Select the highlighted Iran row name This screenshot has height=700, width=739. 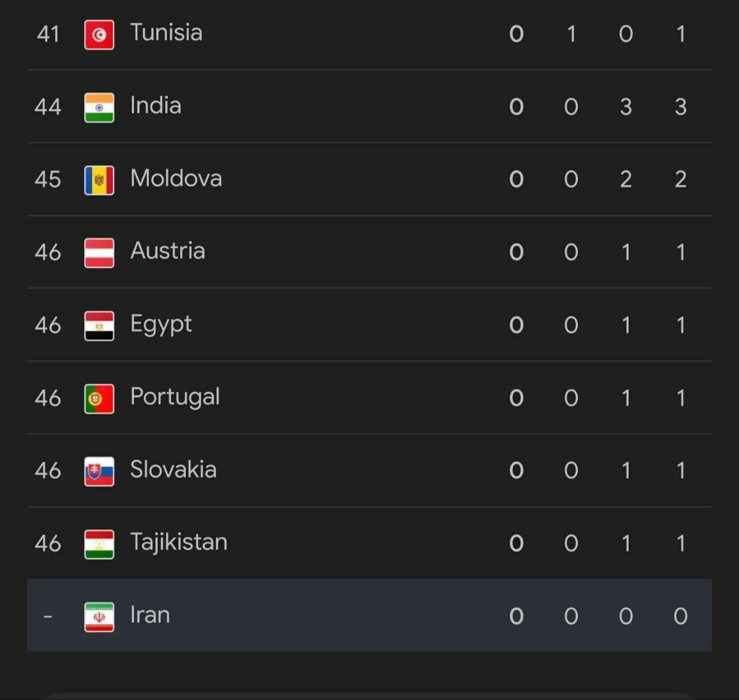tap(150, 615)
